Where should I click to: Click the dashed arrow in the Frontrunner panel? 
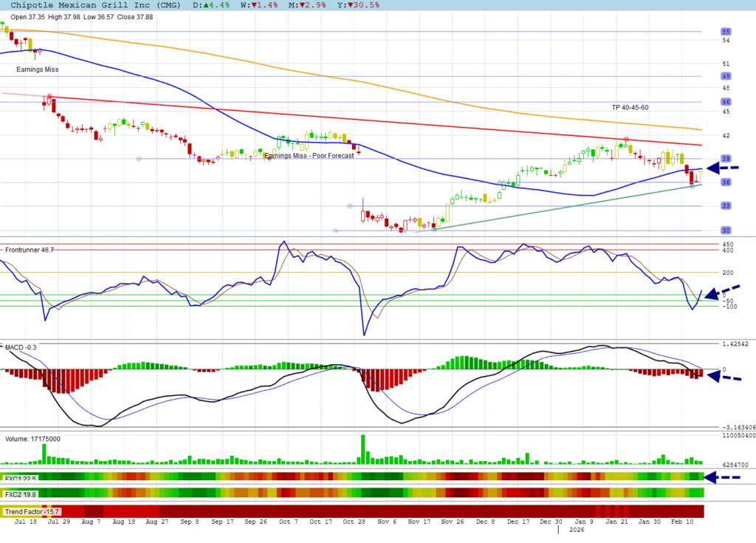pyautogui.click(x=723, y=293)
